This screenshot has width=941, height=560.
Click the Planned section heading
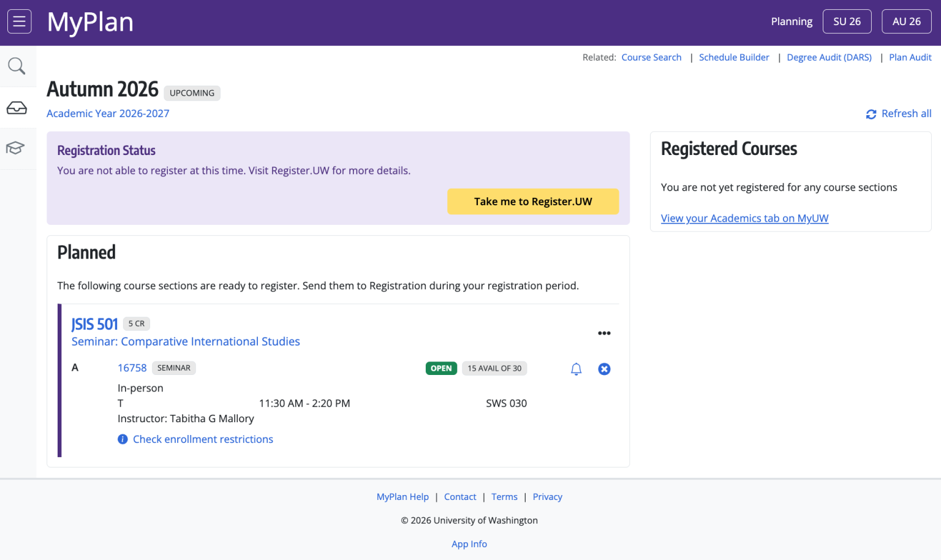coord(86,252)
